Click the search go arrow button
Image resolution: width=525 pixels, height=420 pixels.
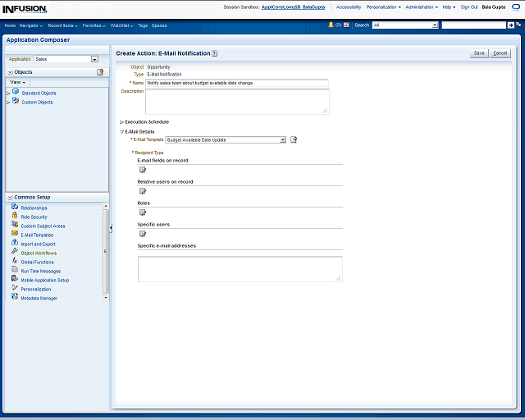tap(519, 25)
